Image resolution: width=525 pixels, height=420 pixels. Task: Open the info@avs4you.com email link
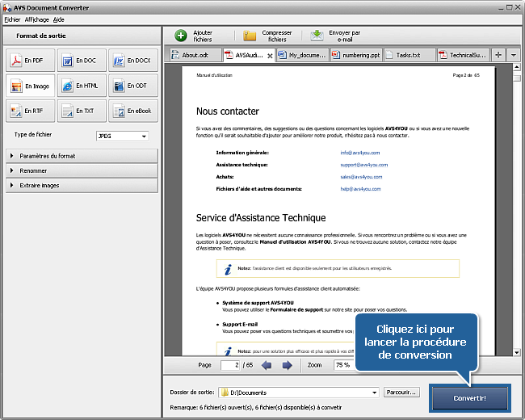[x=360, y=153]
